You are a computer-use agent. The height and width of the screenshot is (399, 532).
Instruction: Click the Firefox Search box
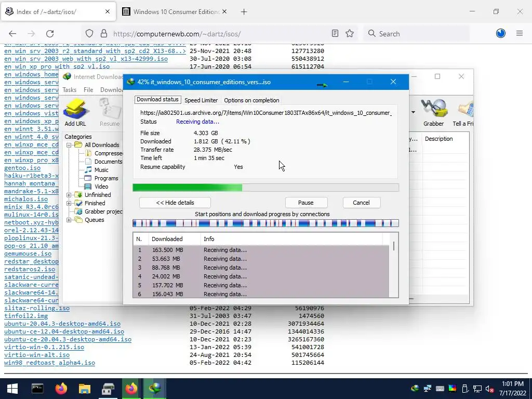coord(417,34)
